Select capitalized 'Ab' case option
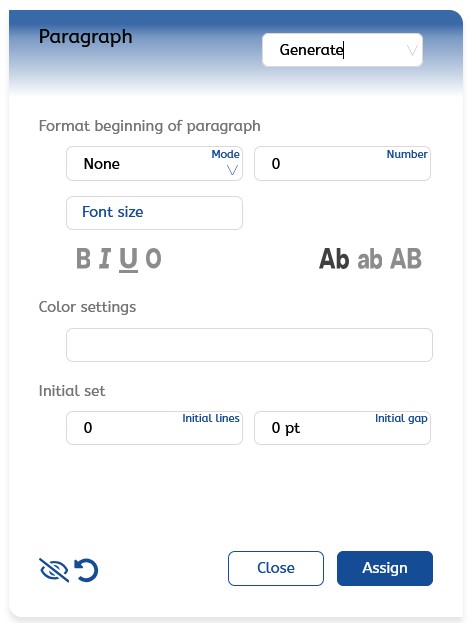 [334, 259]
